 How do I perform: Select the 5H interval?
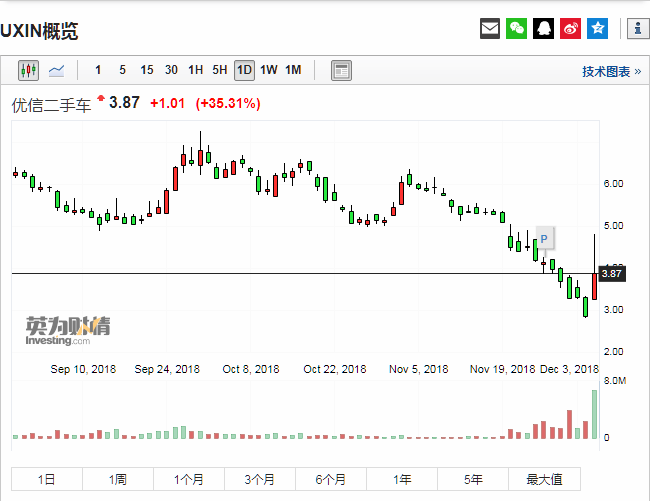coord(220,70)
